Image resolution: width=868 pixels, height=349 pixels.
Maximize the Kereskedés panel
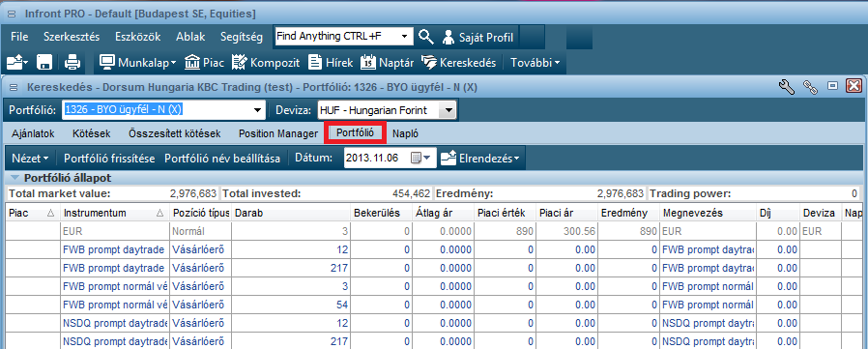tap(832, 86)
